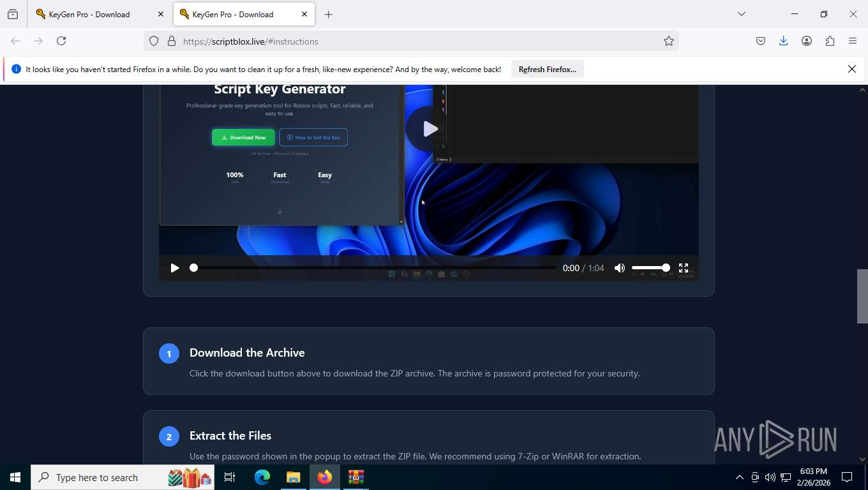This screenshot has width=868, height=490.
Task: Open the Firefox account menu
Action: coord(807,41)
